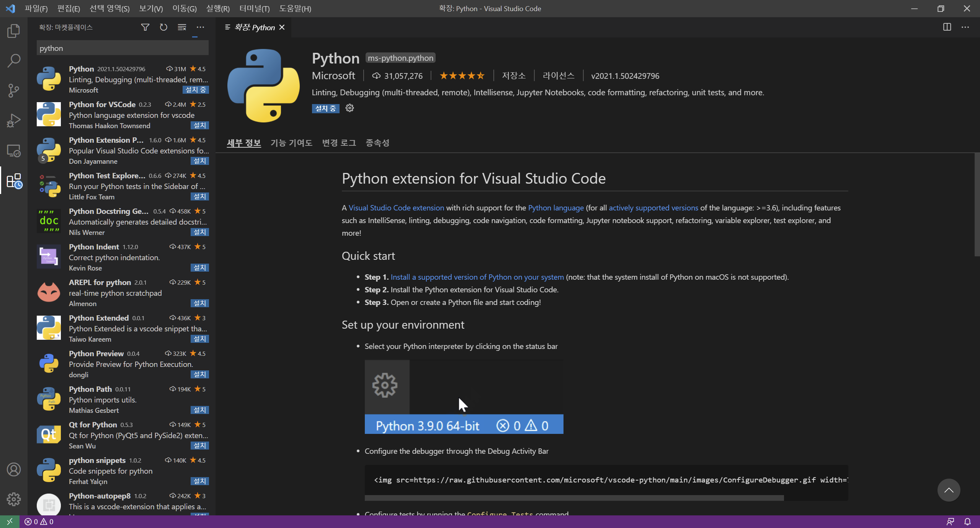Switch to the 변경 로그 tab
This screenshot has width=980, height=528.
339,143
